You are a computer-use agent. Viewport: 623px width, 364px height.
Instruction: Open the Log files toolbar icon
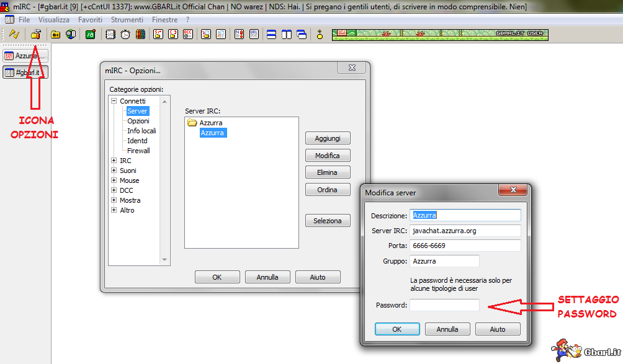point(220,35)
